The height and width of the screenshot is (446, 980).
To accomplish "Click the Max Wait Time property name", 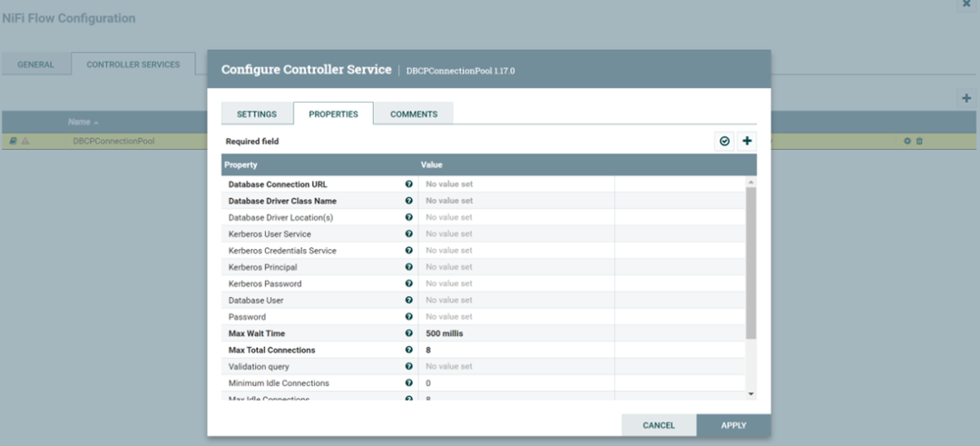I will click(x=257, y=333).
